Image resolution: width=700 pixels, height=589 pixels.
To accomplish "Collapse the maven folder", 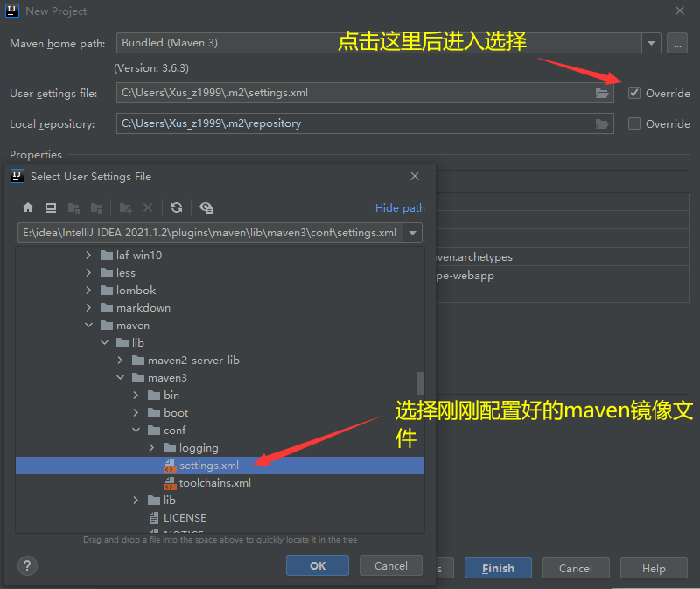I will (x=89, y=325).
